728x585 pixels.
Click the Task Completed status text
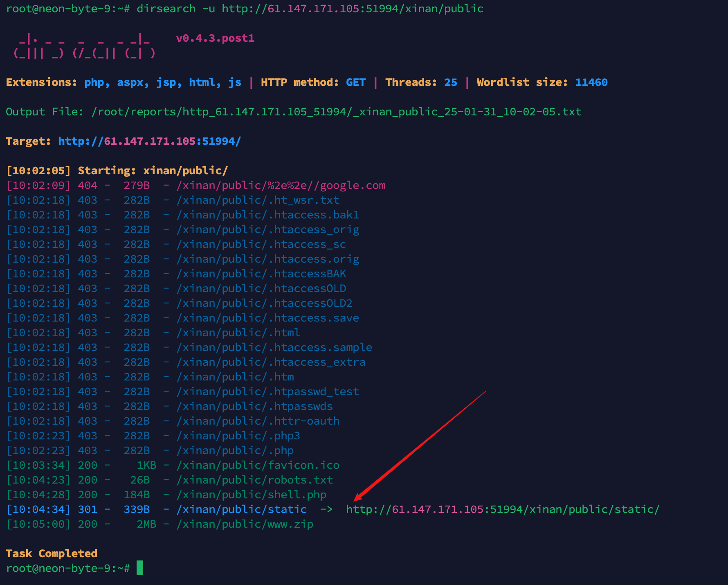click(52, 553)
